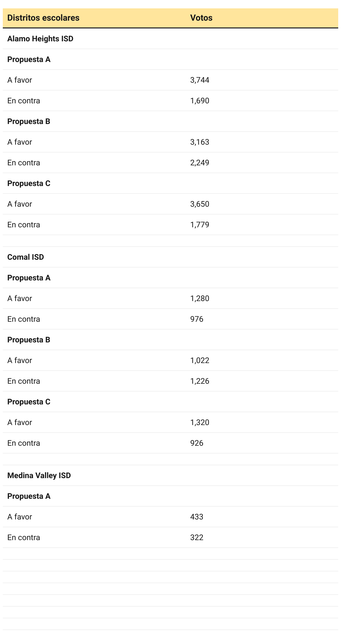Select the Alamo Heights ISD row heading
341x644 pixels.
[x=40, y=39]
